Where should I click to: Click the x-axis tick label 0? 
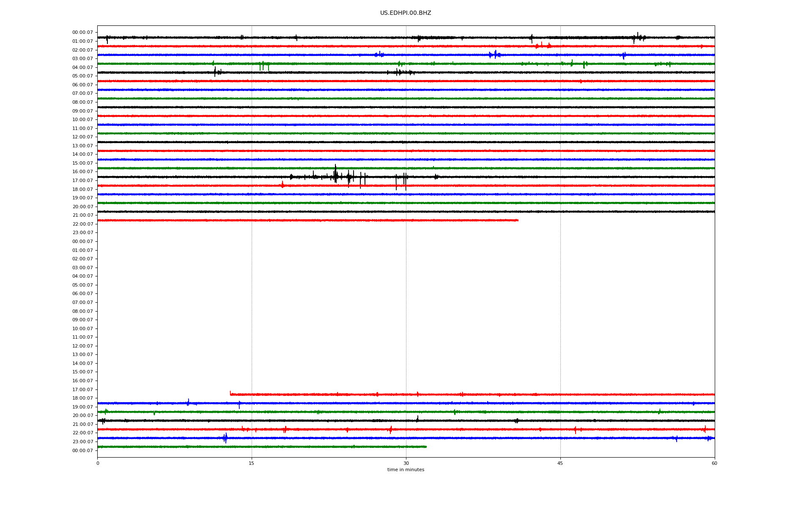(98, 463)
